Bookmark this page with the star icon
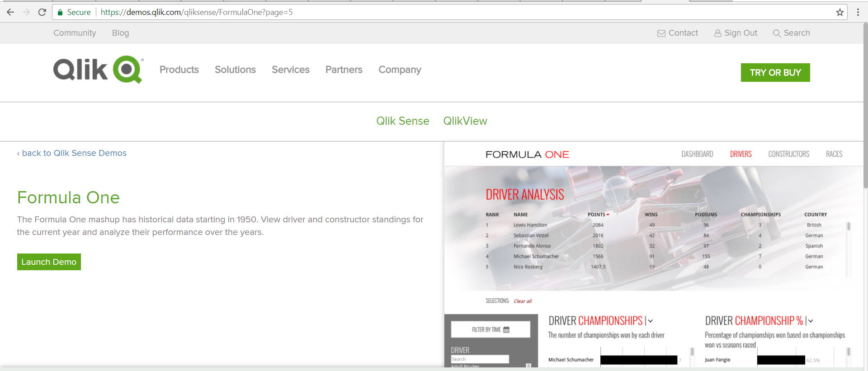This screenshot has width=868, height=371. (x=840, y=12)
